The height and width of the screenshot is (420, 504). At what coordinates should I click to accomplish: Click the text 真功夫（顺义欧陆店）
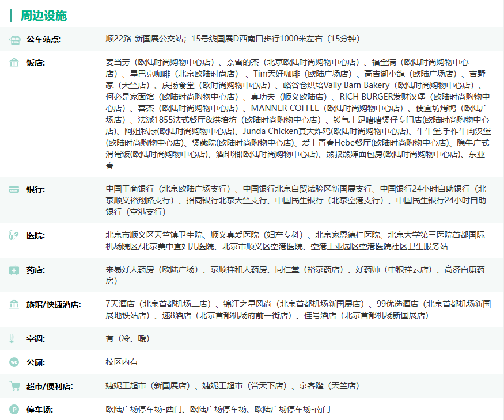click(291, 97)
